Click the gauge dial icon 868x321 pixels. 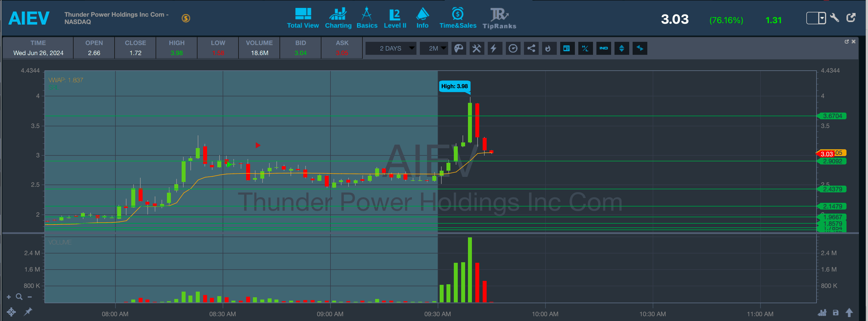pyautogui.click(x=513, y=48)
